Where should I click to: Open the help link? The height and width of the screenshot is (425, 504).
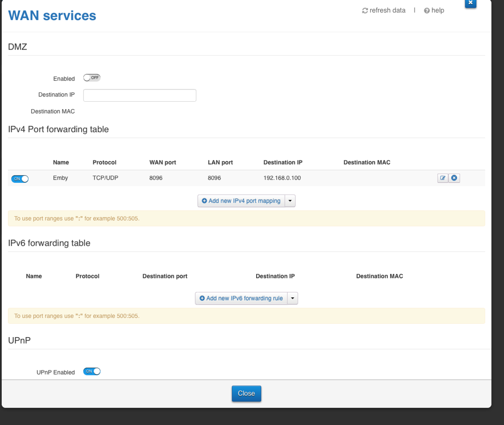pyautogui.click(x=434, y=10)
